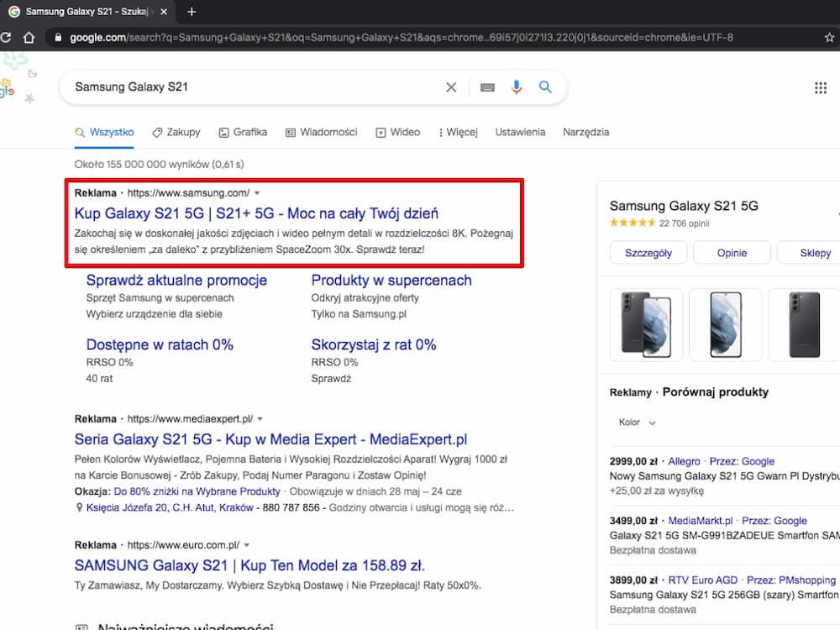The height and width of the screenshot is (630, 840).
Task: Open the Więcej menu
Action: point(459,133)
